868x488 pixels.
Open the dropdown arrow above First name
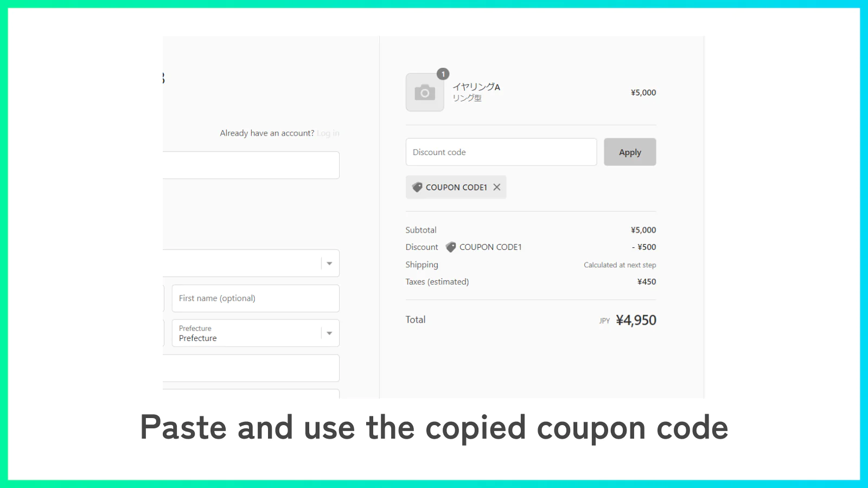coord(329,264)
